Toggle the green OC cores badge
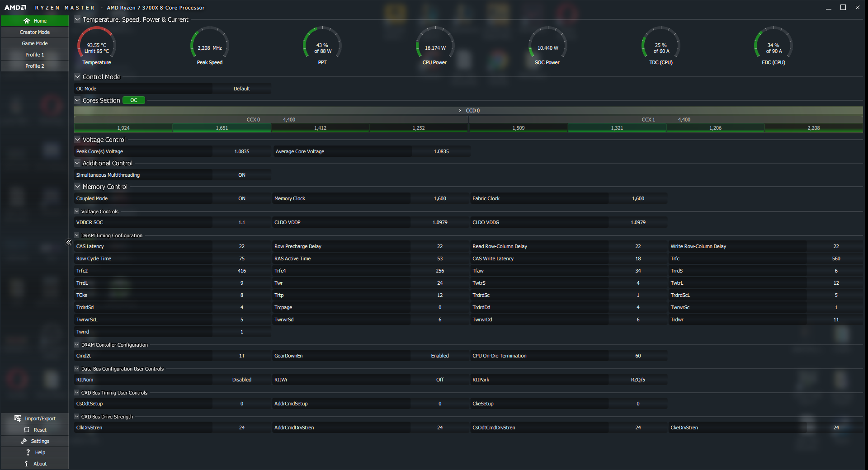Image resolution: width=868 pixels, height=470 pixels. (x=134, y=100)
